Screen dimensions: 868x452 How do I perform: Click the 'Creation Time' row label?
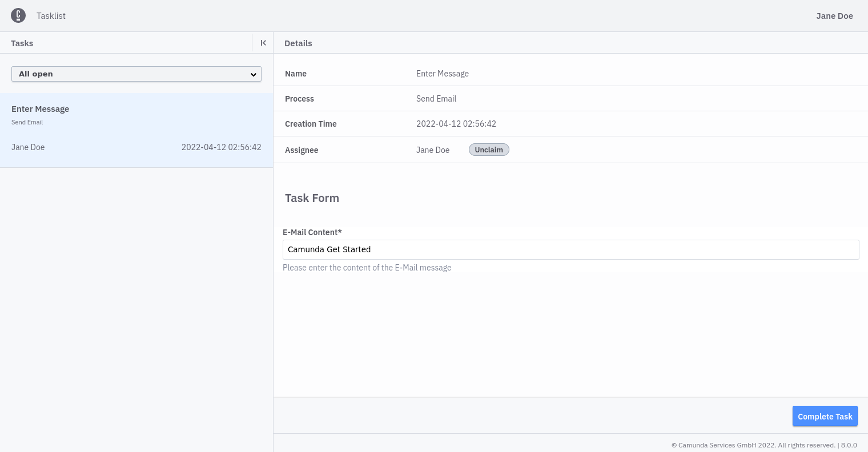tap(311, 124)
